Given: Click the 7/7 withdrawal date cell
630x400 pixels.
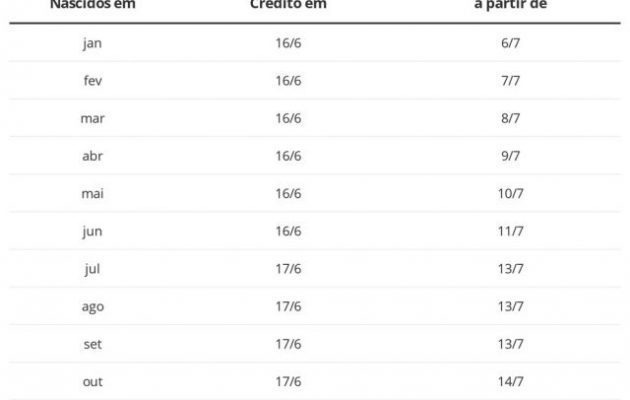Looking at the screenshot, I should 510,80.
